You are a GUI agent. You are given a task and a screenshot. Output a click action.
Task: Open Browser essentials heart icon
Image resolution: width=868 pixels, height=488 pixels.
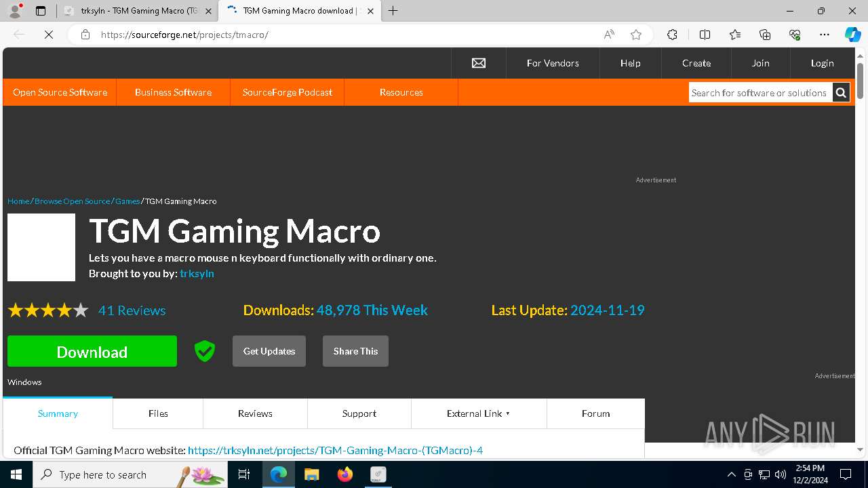tap(795, 35)
